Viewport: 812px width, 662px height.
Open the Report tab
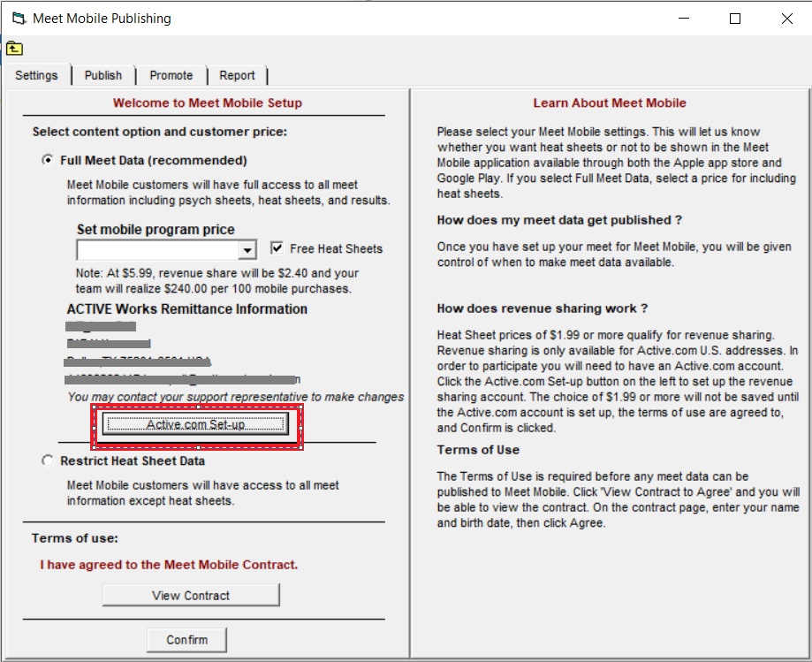click(x=237, y=76)
